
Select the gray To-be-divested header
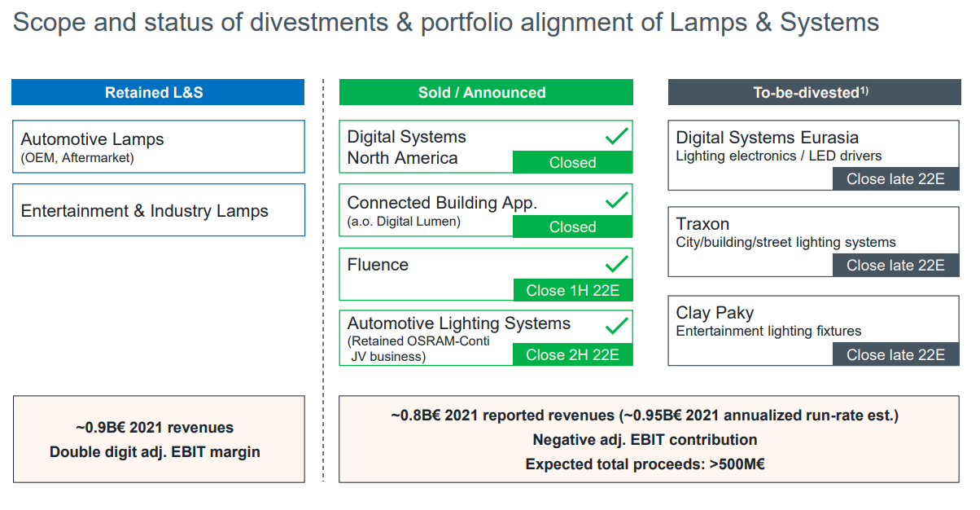click(813, 92)
